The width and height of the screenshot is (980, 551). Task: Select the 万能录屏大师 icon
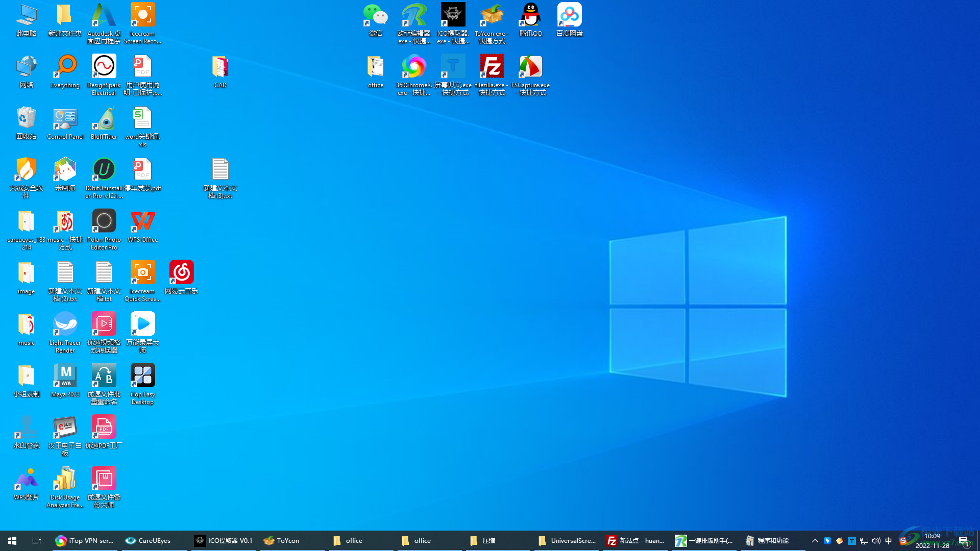142,333
